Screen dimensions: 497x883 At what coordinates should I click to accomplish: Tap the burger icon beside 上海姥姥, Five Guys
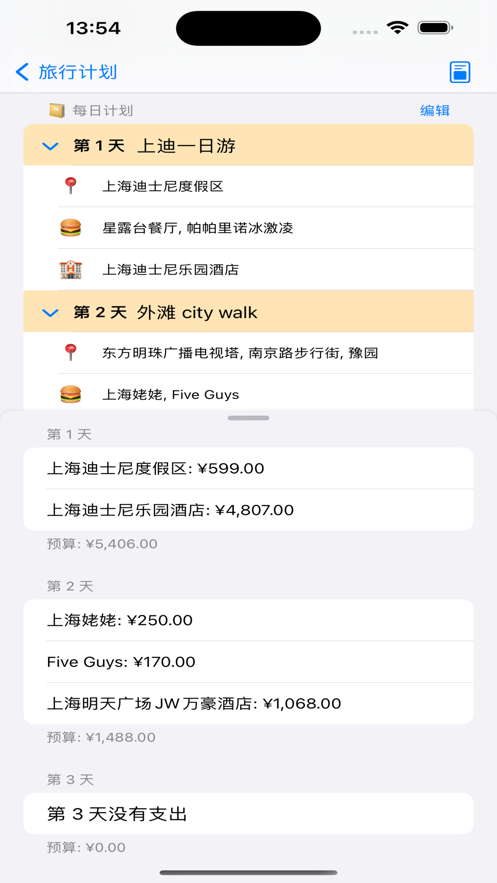point(70,394)
